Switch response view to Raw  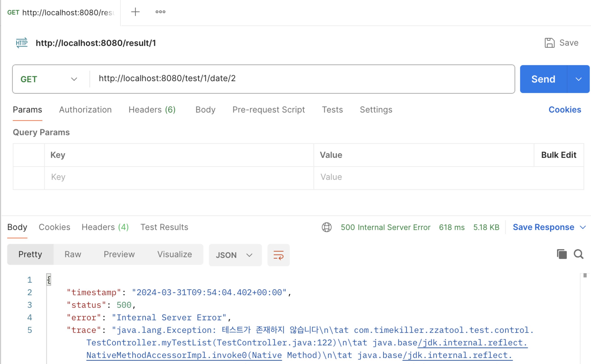point(73,254)
